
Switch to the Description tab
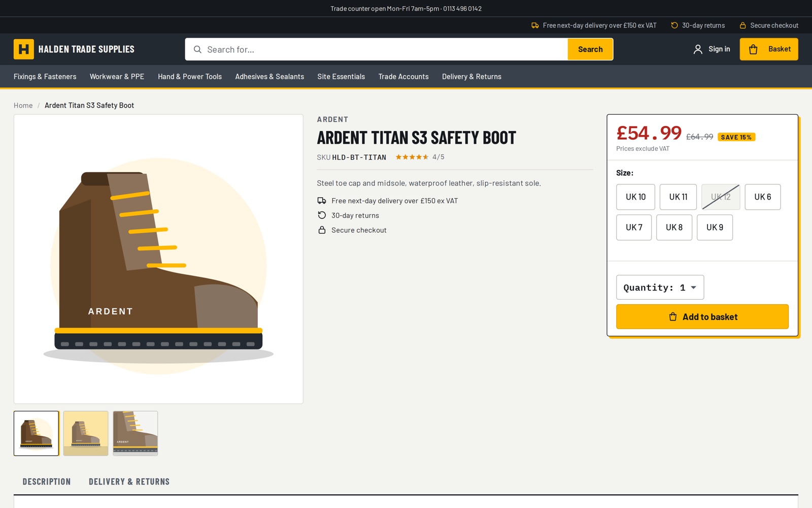[47, 482]
